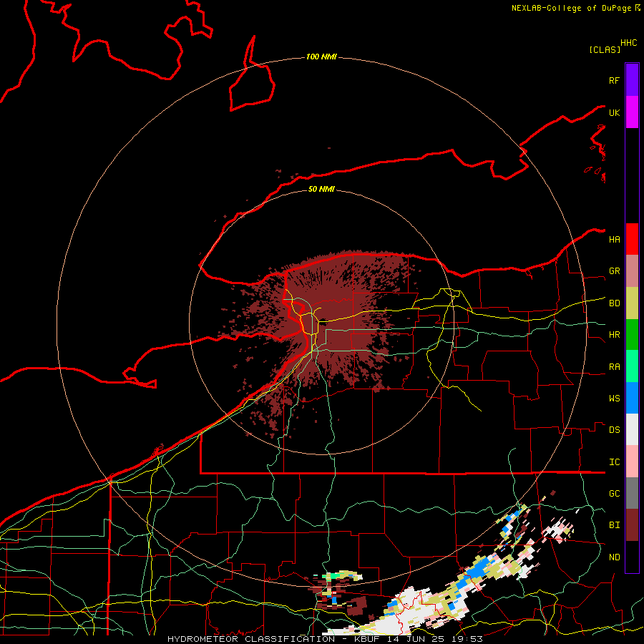The height and width of the screenshot is (644, 644).
Task: Click the HA legend label
Action: 614,240
